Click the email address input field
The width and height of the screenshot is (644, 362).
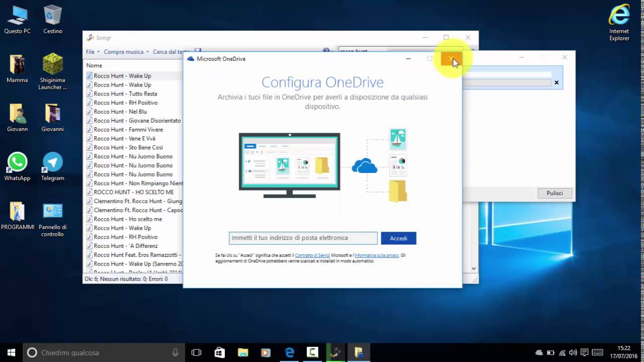[303, 238]
